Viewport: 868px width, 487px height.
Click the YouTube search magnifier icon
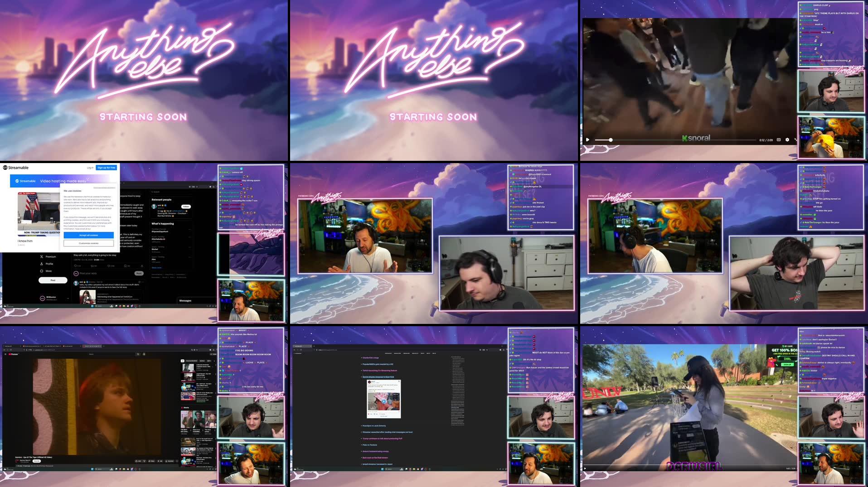[x=138, y=354]
